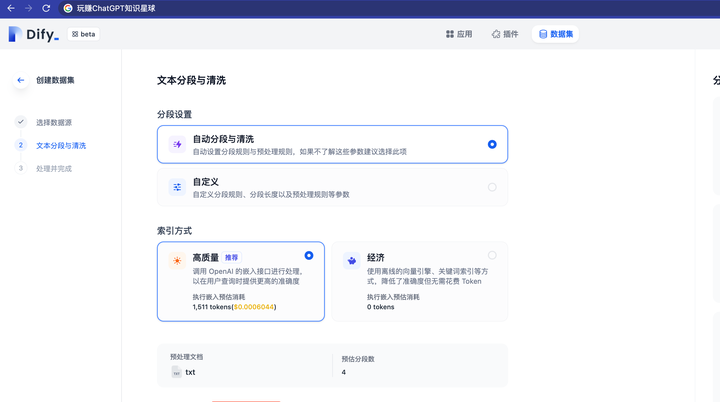Screen dimensions: 720x402
Task: Click the txt file icon
Action: pos(176,372)
